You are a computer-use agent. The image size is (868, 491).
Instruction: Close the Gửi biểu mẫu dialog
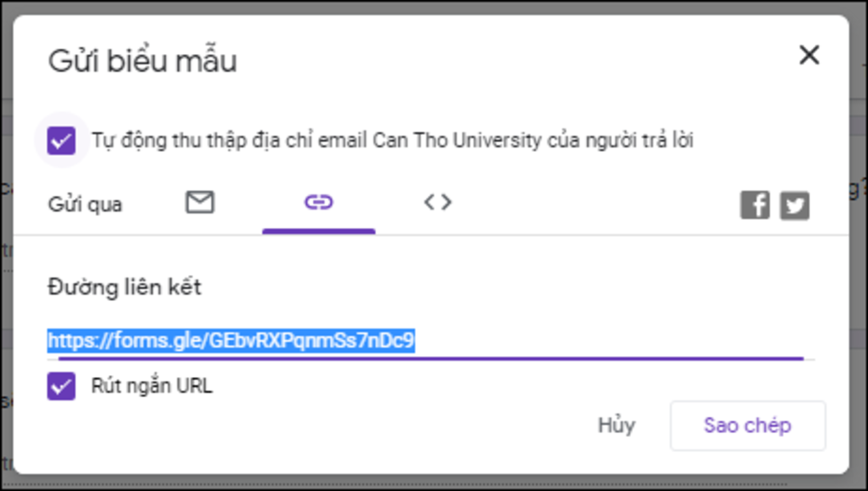click(808, 55)
